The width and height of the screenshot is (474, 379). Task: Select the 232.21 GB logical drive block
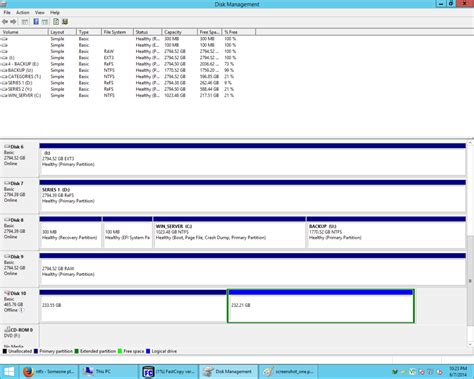(x=321, y=306)
